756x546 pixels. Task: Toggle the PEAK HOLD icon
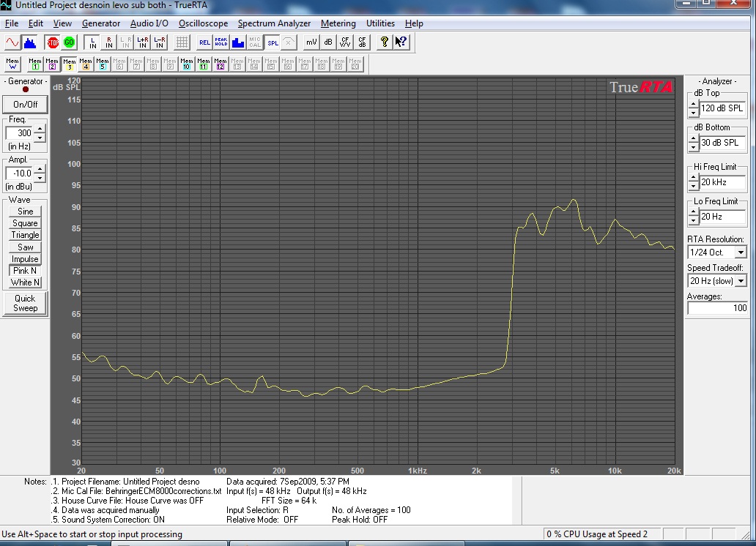point(221,42)
